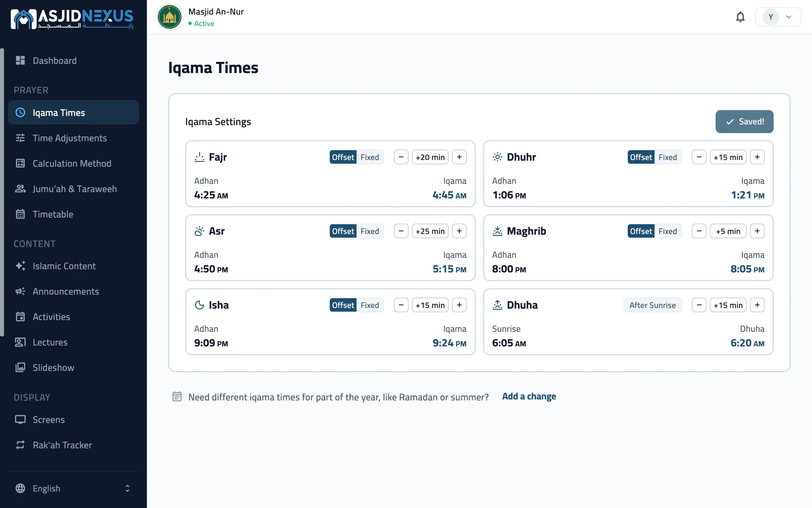Click the Jumu'ah & Taraweeh people icon
The height and width of the screenshot is (508, 812).
pyautogui.click(x=21, y=189)
